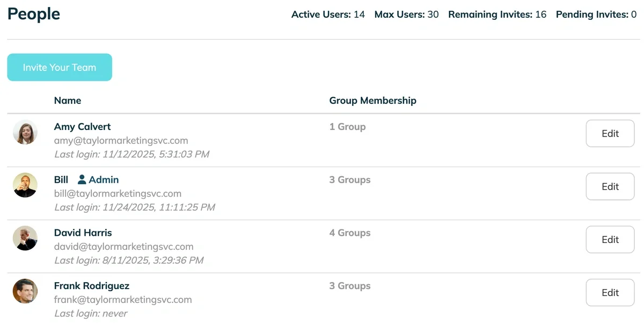This screenshot has height=324, width=644.
Task: Click Amy Calvert's profile avatar
Action: [x=25, y=132]
